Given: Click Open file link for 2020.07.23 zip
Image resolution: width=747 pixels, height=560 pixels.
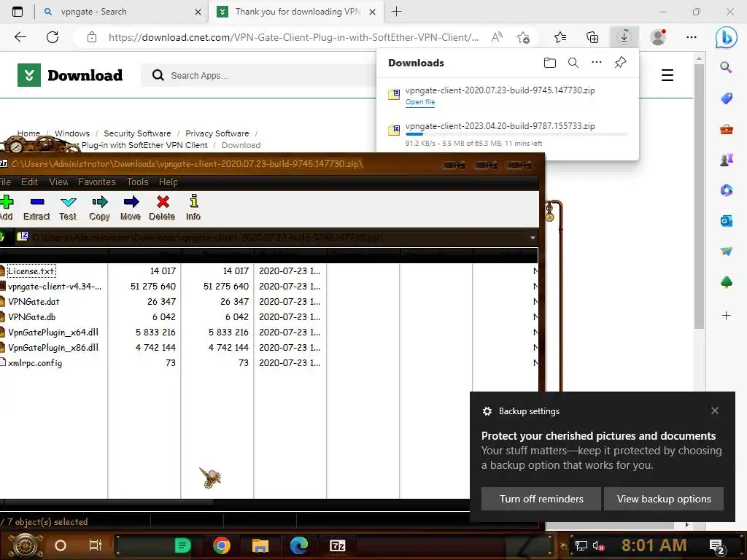Looking at the screenshot, I should coord(419,102).
